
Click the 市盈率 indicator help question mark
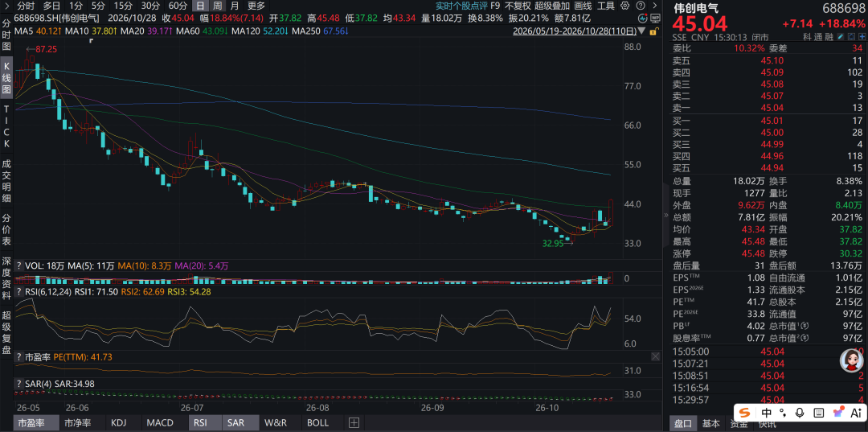click(x=19, y=357)
